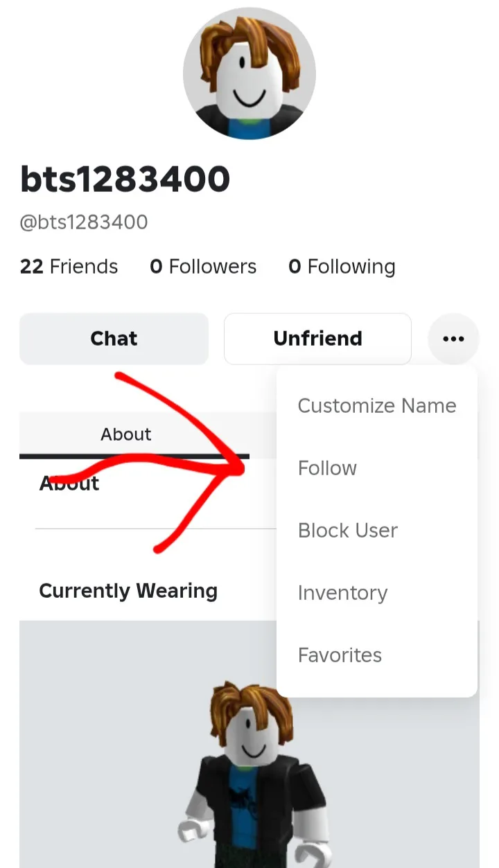This screenshot has height=868, width=499.
Task: Click the Chat button
Action: pos(114,339)
